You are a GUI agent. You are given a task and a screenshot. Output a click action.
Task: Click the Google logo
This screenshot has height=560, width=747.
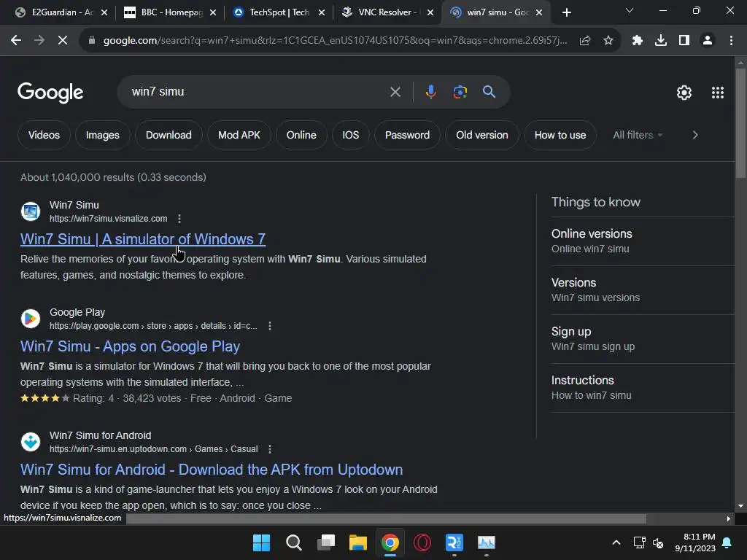[50, 93]
